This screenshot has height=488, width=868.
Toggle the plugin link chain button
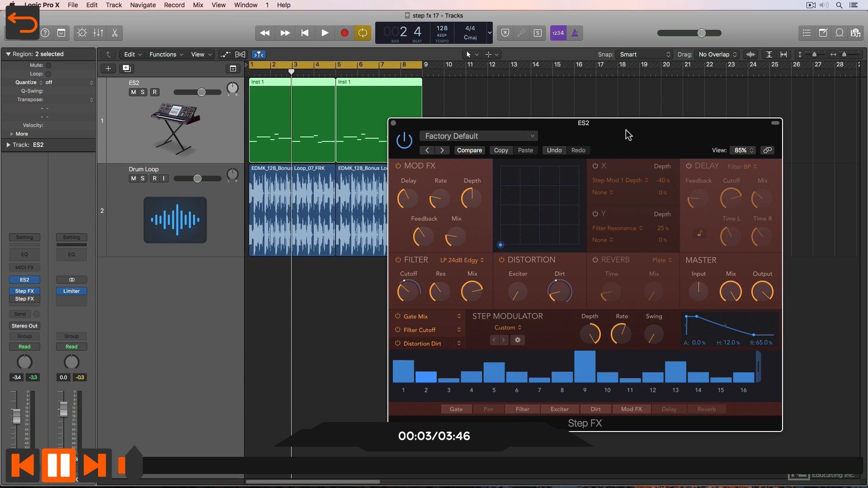coord(768,150)
